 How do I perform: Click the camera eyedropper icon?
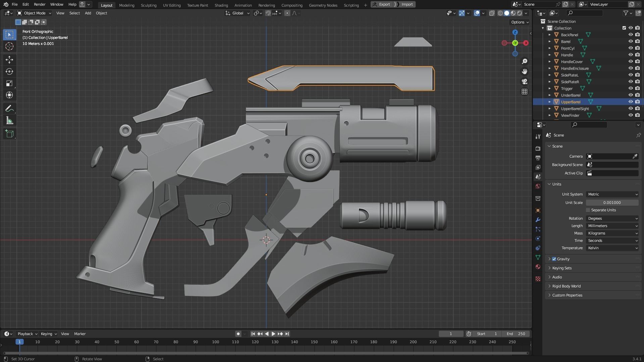pos(635,156)
